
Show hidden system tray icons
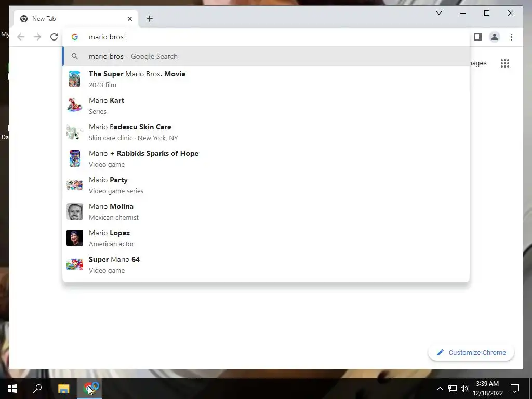440,389
